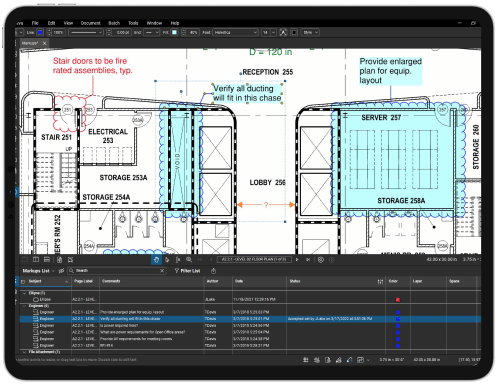Click the blue Line color swatch
The image size is (498, 385).
click(x=40, y=32)
